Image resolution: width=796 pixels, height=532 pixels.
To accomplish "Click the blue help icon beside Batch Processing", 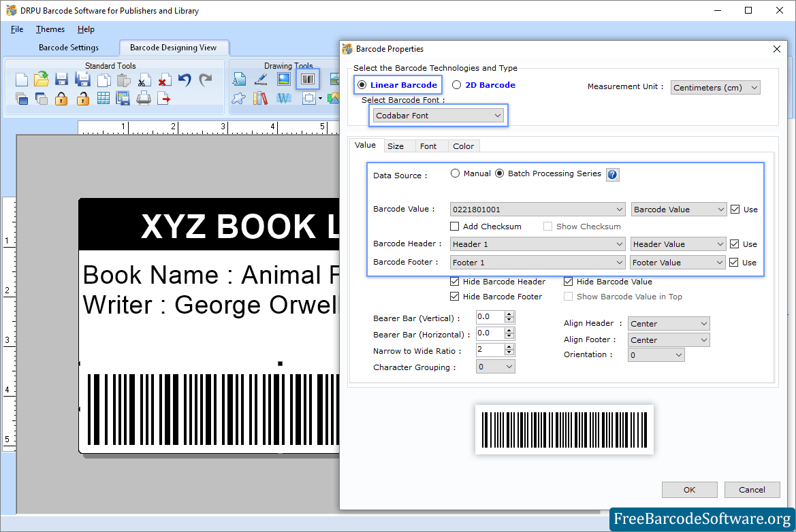I will [x=613, y=174].
